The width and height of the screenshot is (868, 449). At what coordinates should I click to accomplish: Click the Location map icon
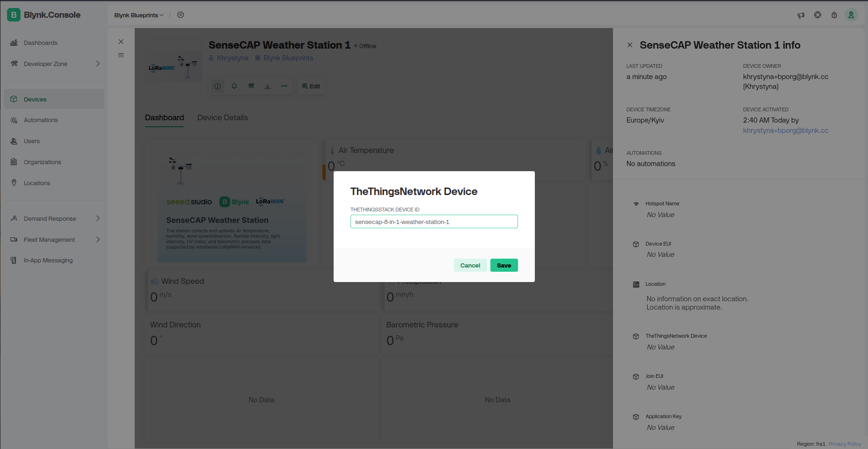pyautogui.click(x=636, y=284)
